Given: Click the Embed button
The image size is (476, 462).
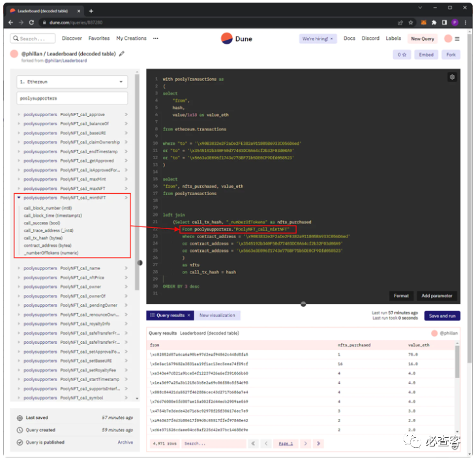Looking at the screenshot, I should point(426,55).
